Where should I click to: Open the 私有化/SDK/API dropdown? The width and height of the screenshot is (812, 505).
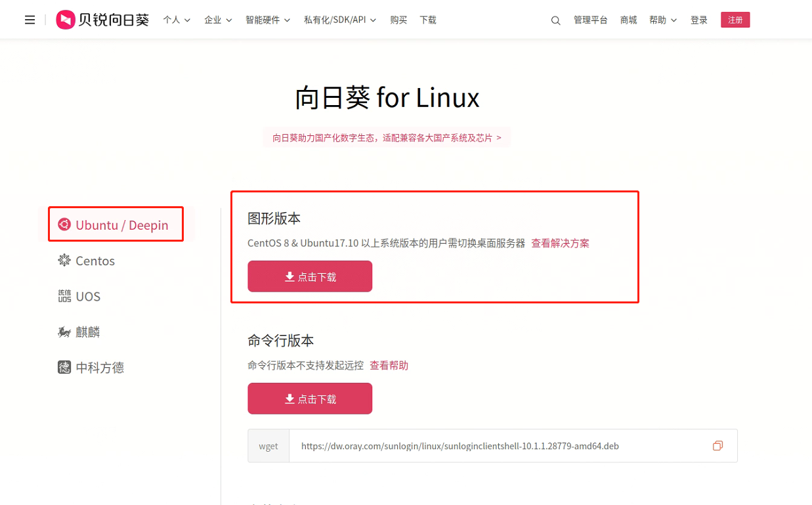[x=339, y=20]
